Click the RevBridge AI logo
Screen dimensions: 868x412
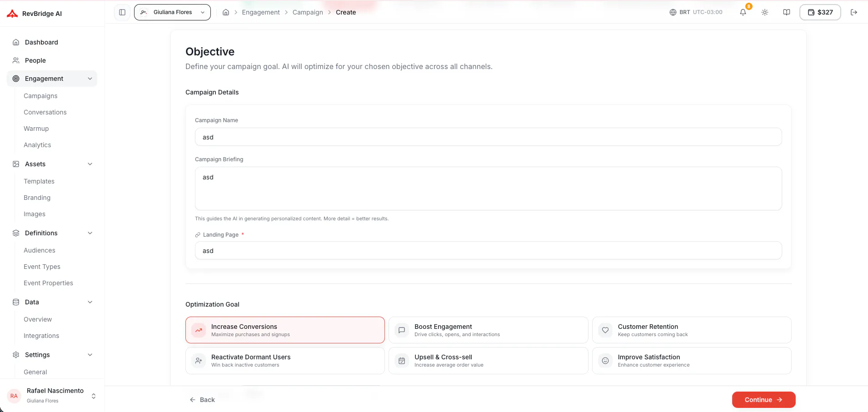(x=35, y=14)
